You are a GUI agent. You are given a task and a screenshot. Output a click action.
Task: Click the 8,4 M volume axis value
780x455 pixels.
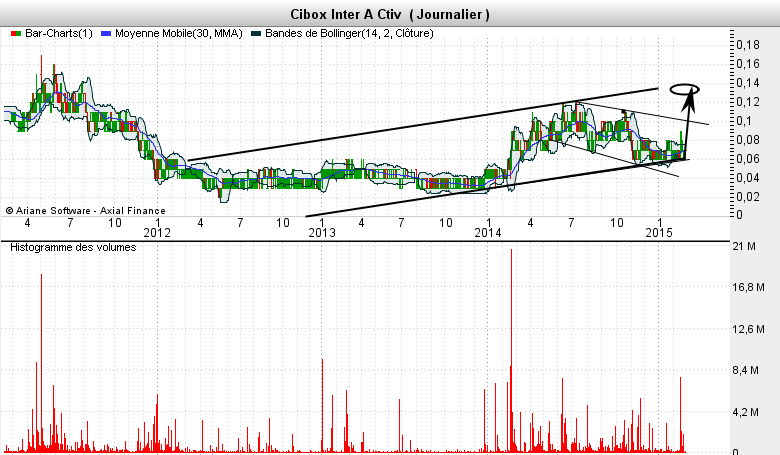(x=746, y=370)
